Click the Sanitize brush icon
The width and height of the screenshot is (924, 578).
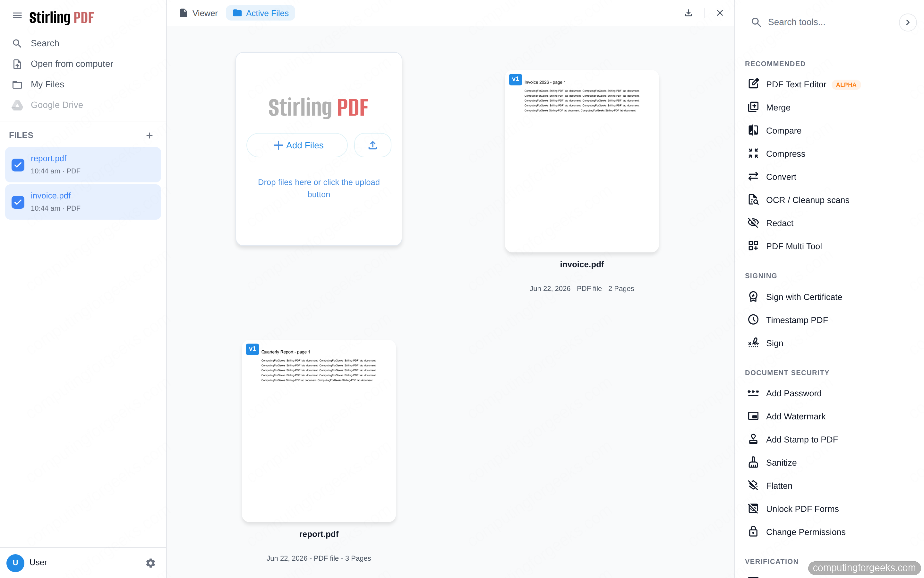[753, 462]
